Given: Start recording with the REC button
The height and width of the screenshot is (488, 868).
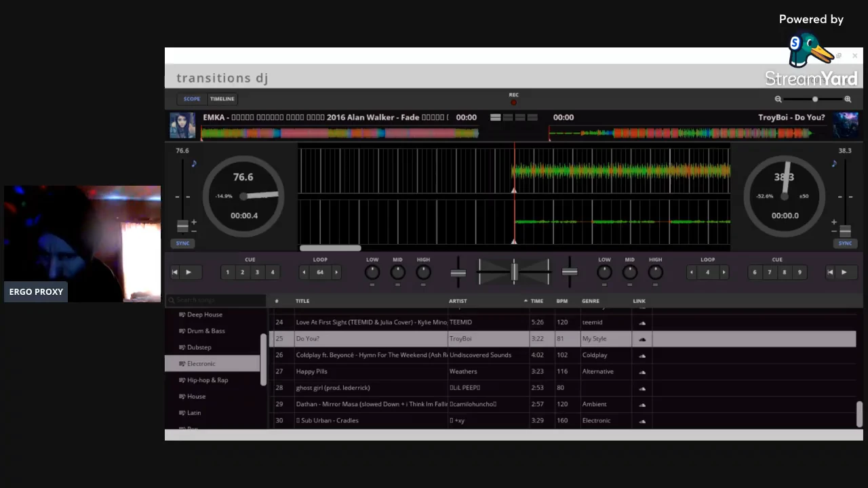Looking at the screenshot, I should [x=513, y=102].
